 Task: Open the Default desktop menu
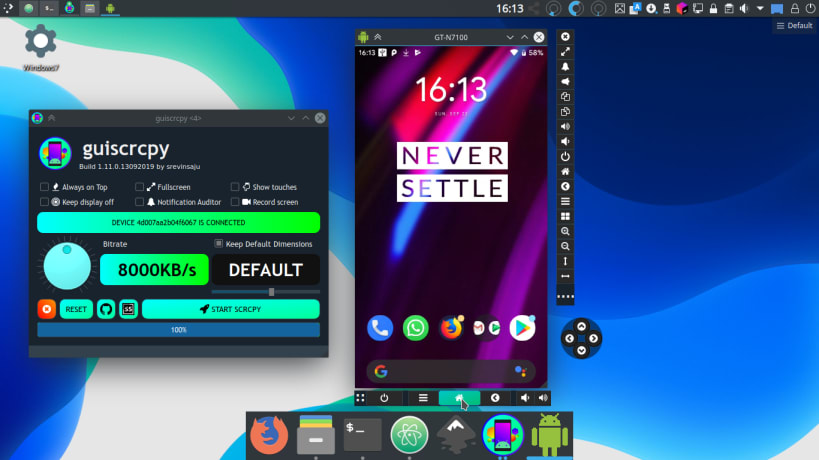pyautogui.click(x=794, y=26)
